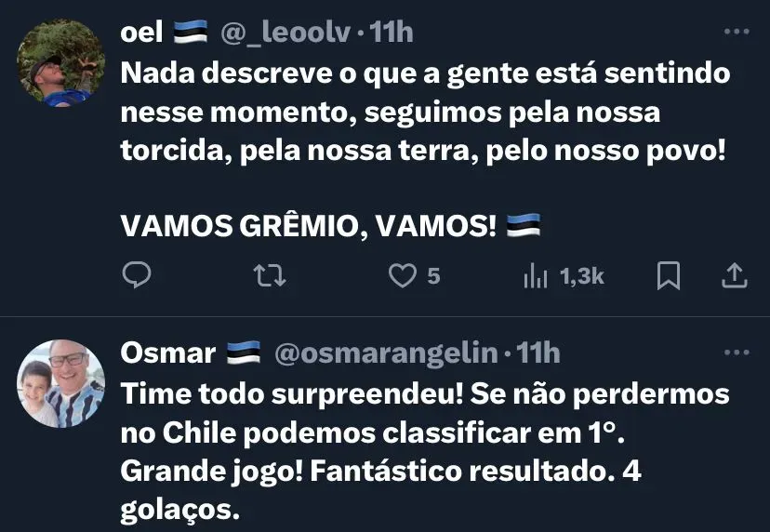Open 11h timestamp on Osmar's tweet
Viewport: 770px width, 532px height.
pyautogui.click(x=538, y=353)
